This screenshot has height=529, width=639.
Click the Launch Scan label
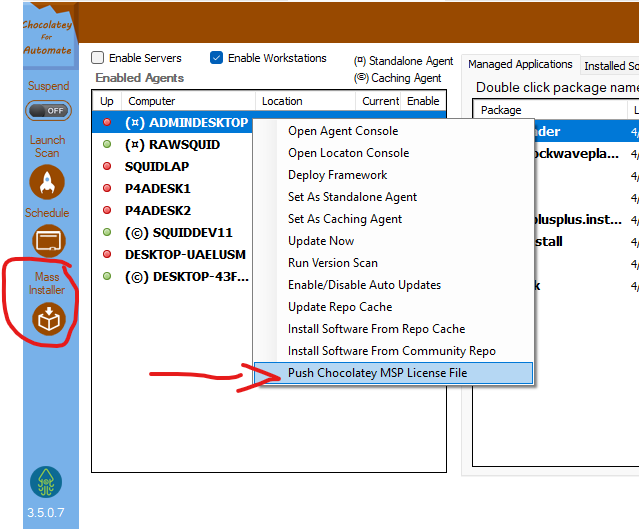point(47,146)
